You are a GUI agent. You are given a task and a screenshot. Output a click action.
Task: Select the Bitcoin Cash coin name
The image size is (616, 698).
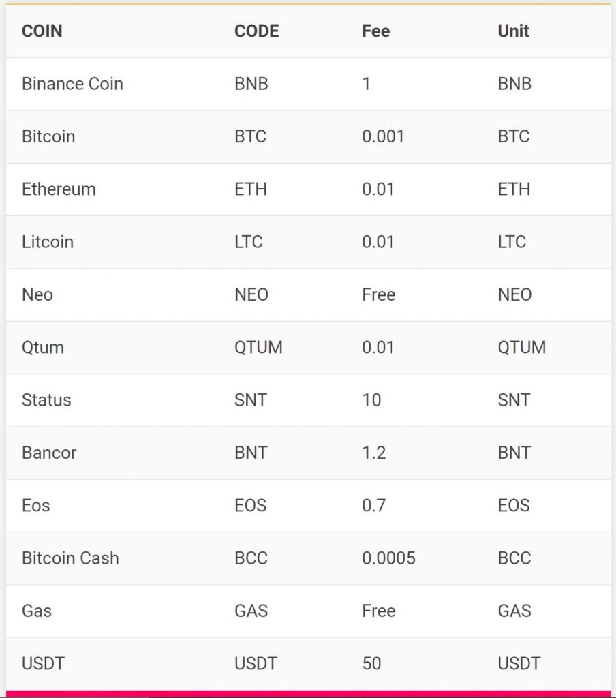click(70, 558)
